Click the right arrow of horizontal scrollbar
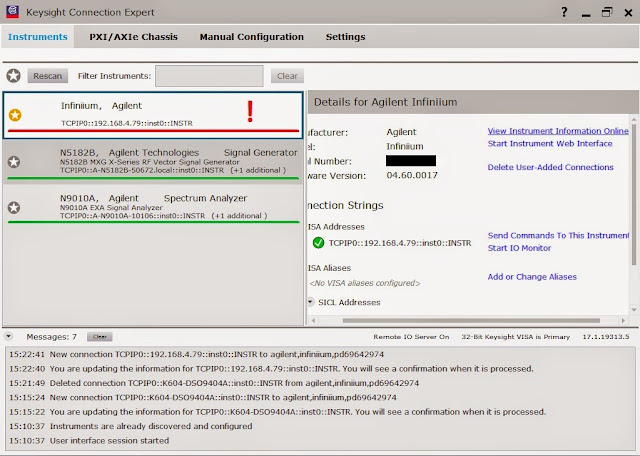Viewport: 640px width, 456px height. click(x=623, y=320)
